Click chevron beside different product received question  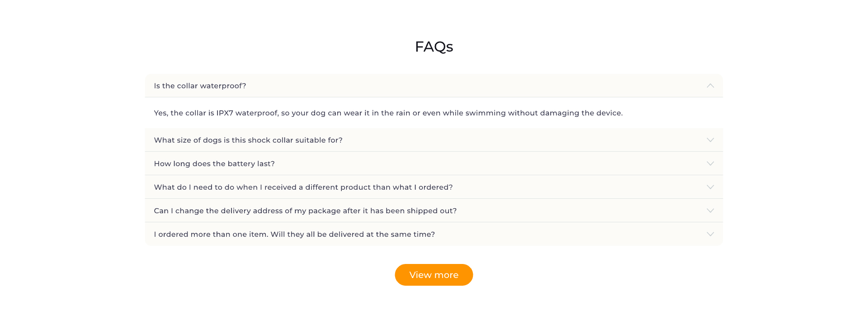click(710, 187)
